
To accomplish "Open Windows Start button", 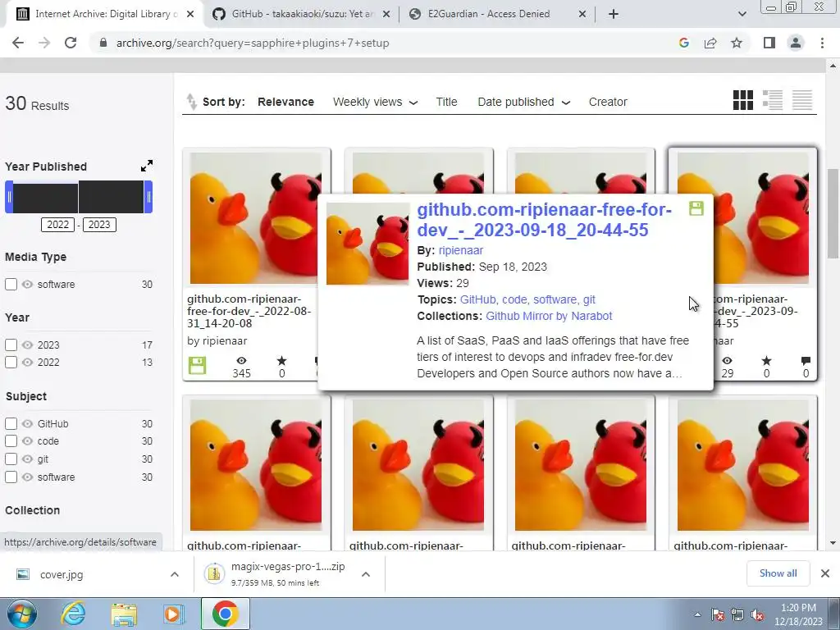I will coord(22,614).
